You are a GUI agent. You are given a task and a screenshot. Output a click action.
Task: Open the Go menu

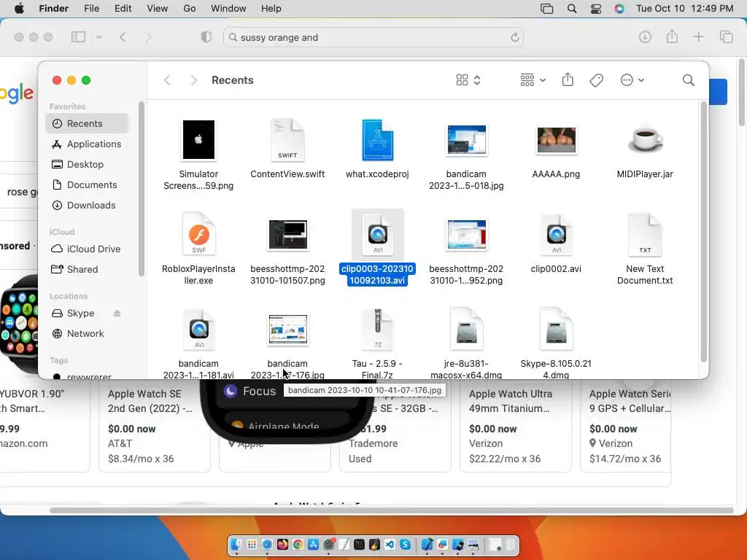pos(190,9)
